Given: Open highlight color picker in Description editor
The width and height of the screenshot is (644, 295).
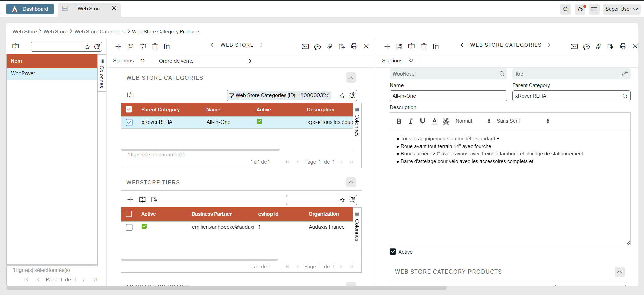Looking at the screenshot, I should (x=446, y=121).
